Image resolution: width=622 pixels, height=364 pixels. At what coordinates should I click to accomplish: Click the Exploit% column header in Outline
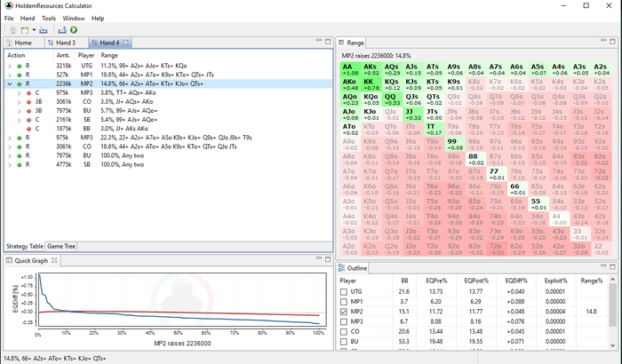tap(555, 281)
